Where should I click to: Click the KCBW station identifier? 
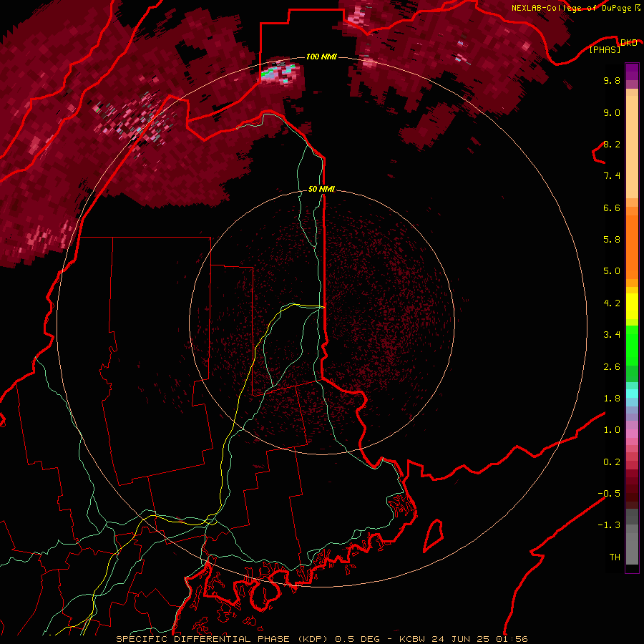point(413,639)
